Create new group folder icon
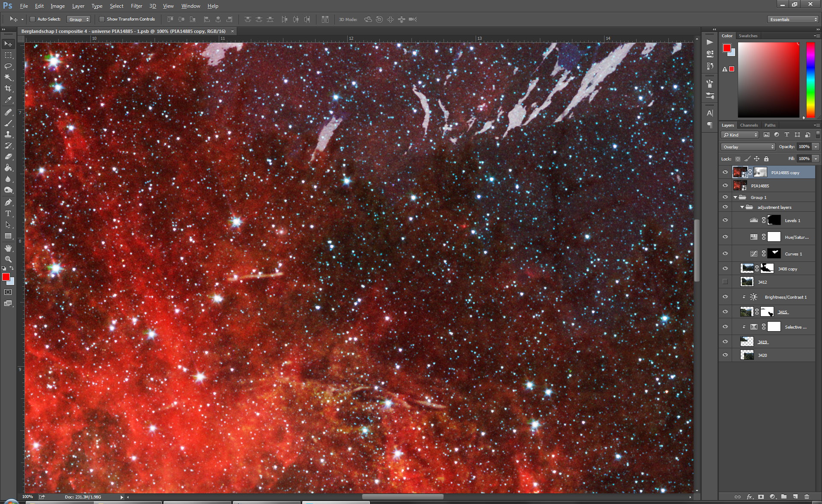Image resolution: width=822 pixels, height=504 pixels. [783, 497]
